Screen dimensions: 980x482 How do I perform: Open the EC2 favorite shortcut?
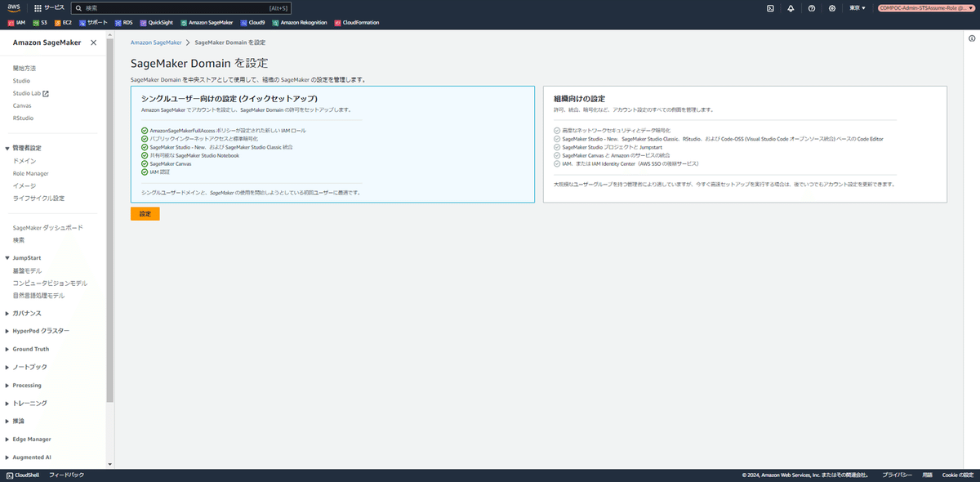pyautogui.click(x=63, y=23)
